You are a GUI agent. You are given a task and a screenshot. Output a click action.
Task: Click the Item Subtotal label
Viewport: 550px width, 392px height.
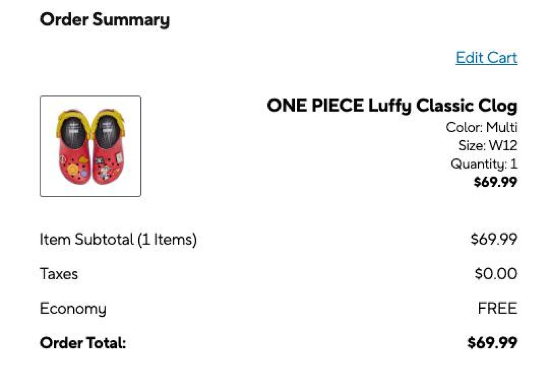coord(86,239)
